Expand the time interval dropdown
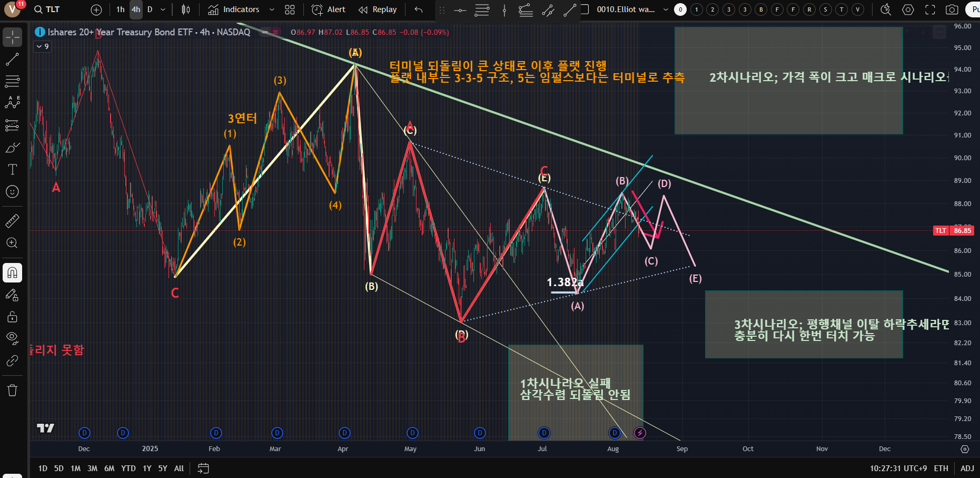Image resolution: width=980 pixels, height=478 pixels. 163,9
